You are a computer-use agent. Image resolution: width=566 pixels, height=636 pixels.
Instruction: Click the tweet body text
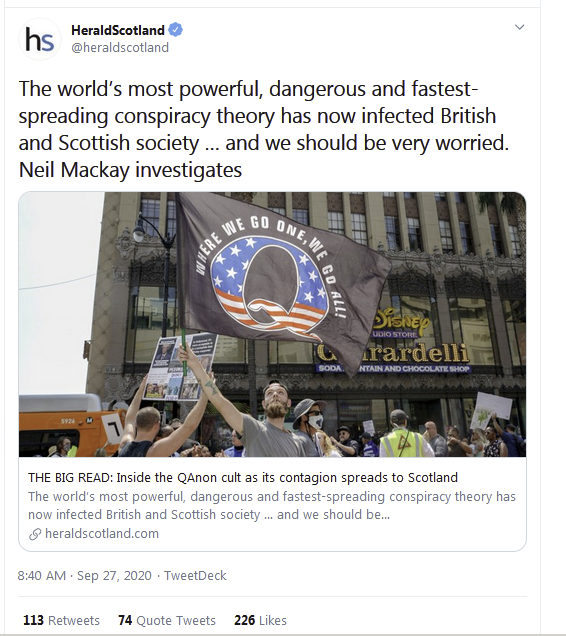point(264,129)
